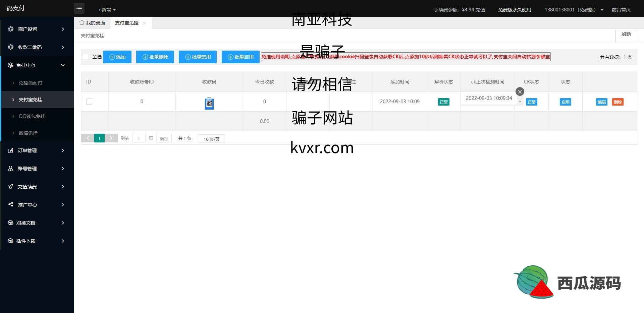This screenshot has height=313, width=644.
Task: Expand the 插件下载 menu chevron
Action: click(63, 241)
